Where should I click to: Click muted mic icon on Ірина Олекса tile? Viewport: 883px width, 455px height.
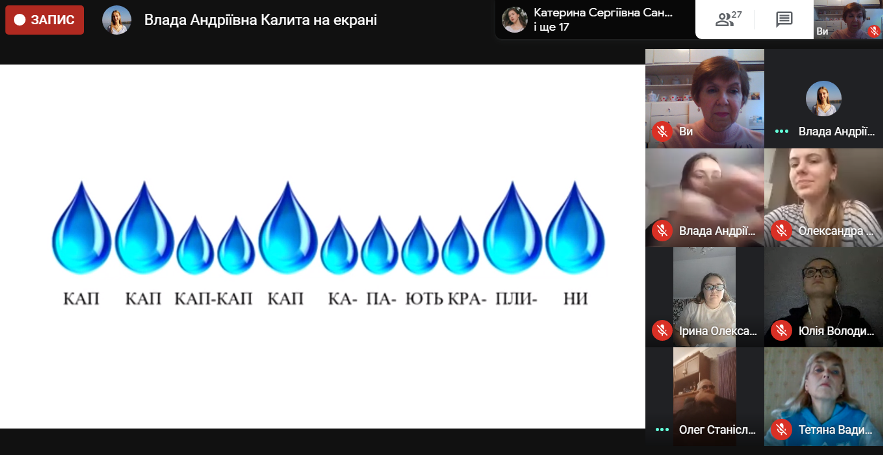tap(662, 331)
